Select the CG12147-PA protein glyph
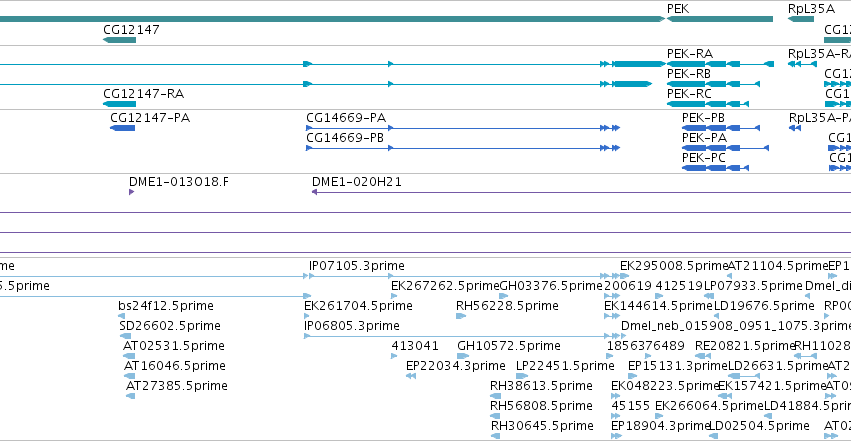 click(123, 128)
